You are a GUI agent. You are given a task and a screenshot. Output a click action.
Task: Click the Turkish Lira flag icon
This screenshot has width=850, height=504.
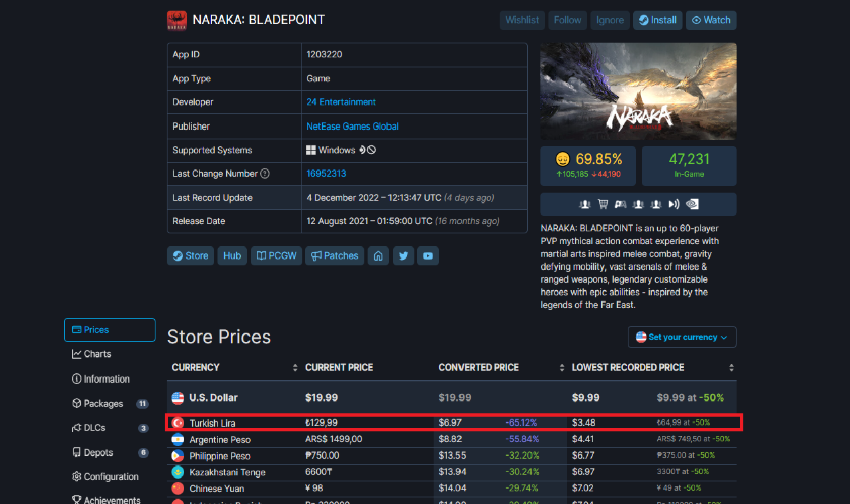tap(178, 423)
